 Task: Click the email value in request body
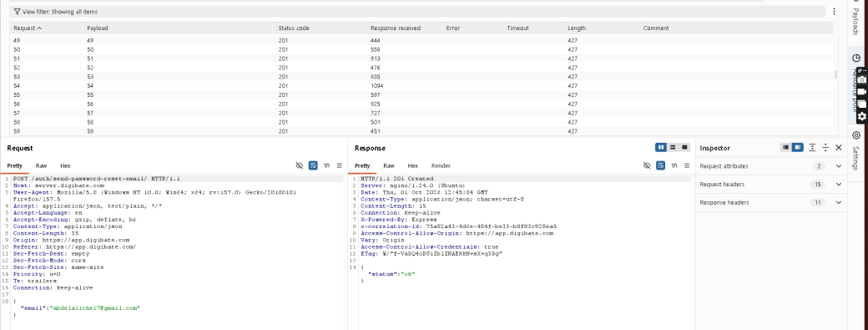click(x=95, y=307)
